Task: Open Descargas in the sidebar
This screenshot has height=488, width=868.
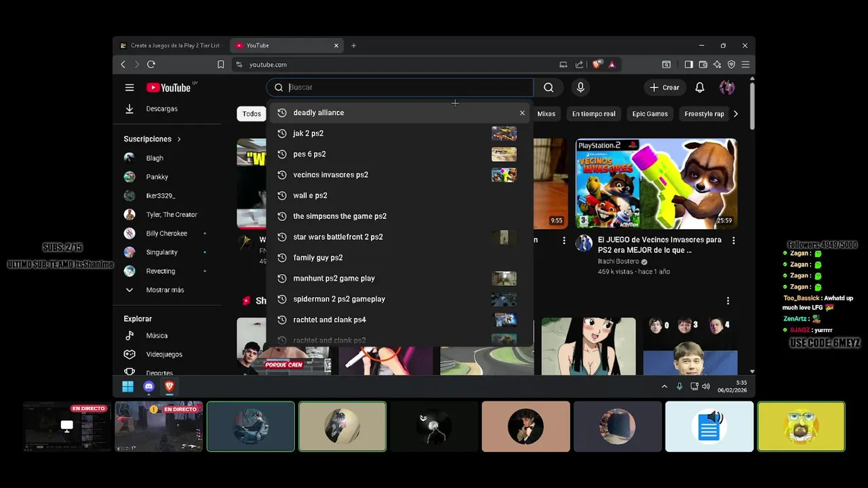Action: point(161,108)
